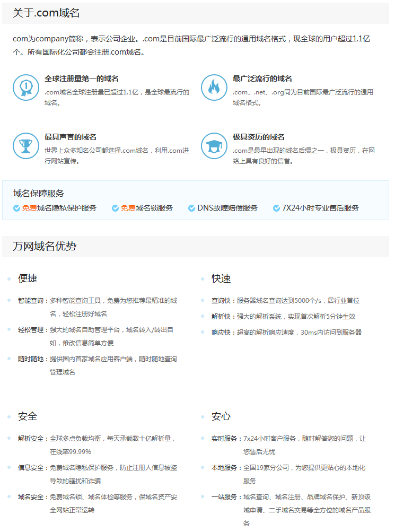395x532 pixels.
Task: Click the graduation cap icon
Action: [214, 146]
